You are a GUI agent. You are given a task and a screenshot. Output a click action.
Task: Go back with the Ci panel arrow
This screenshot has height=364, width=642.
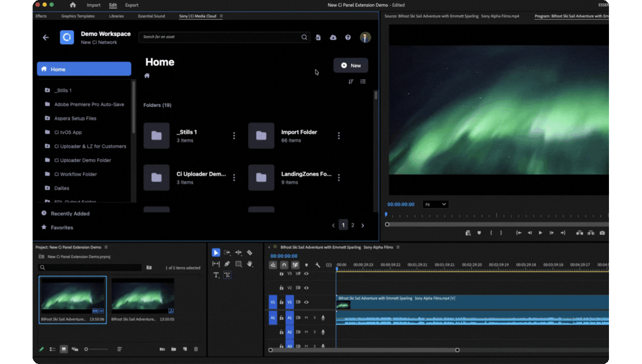(x=46, y=38)
